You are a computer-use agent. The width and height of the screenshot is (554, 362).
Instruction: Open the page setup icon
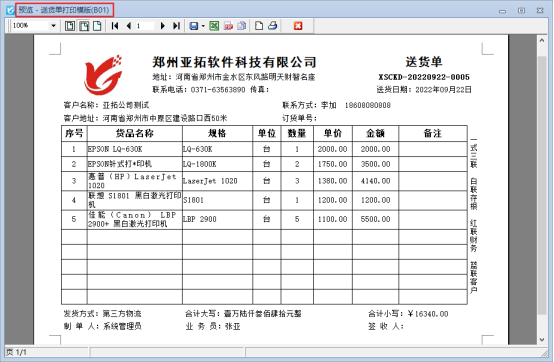259,26
